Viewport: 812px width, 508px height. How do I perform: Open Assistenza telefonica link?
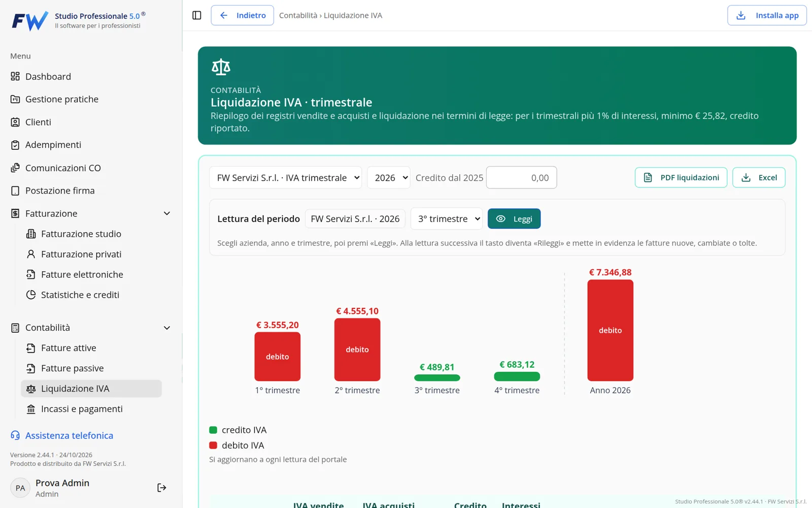pos(69,435)
